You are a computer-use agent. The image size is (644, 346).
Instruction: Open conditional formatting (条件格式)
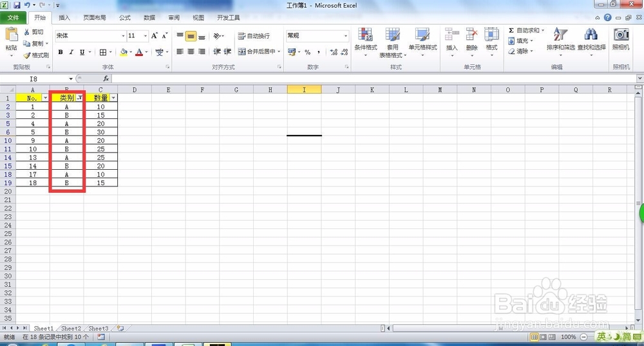[366, 42]
